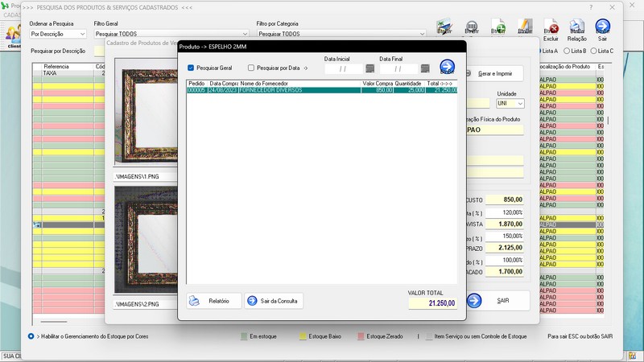Click the lower framed mirror product image
The width and height of the screenshot is (644, 362).
point(147,240)
